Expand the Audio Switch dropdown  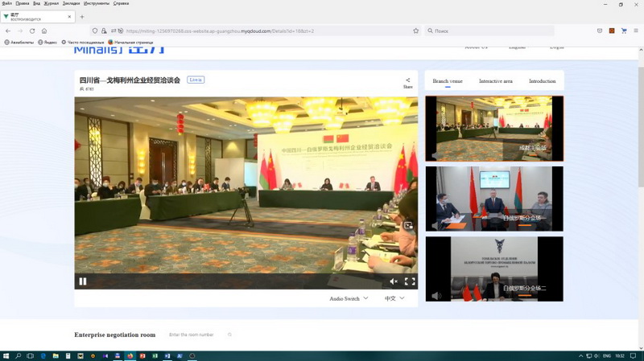349,298
